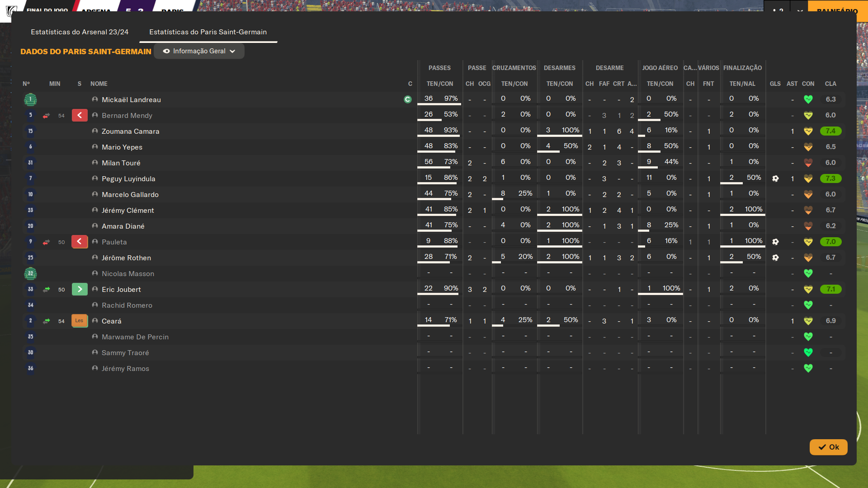
Task: Click Bernard Mendy's red substituted-off arrow
Action: (x=80, y=115)
